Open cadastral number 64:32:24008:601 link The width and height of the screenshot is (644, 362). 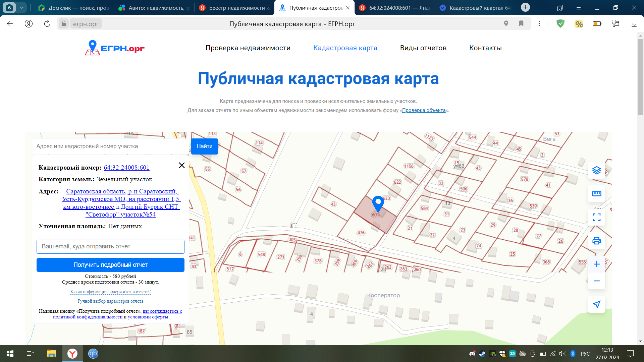pos(126,168)
